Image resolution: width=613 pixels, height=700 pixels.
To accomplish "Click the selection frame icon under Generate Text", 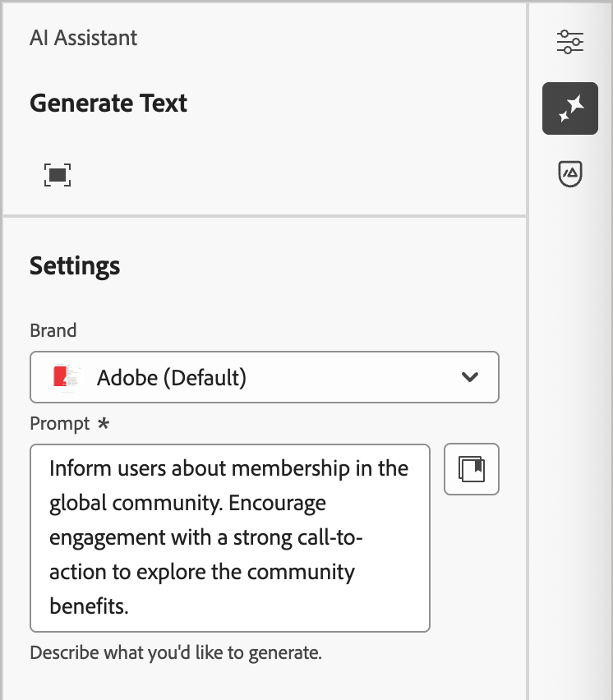I will point(58,174).
